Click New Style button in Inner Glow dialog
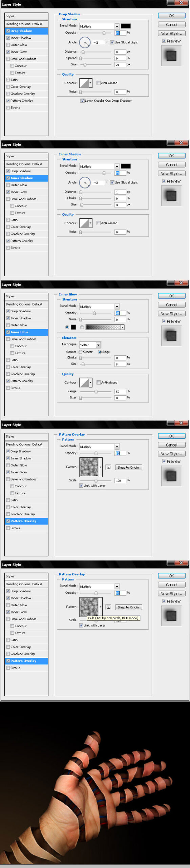This screenshot has height=868, width=190. click(171, 314)
